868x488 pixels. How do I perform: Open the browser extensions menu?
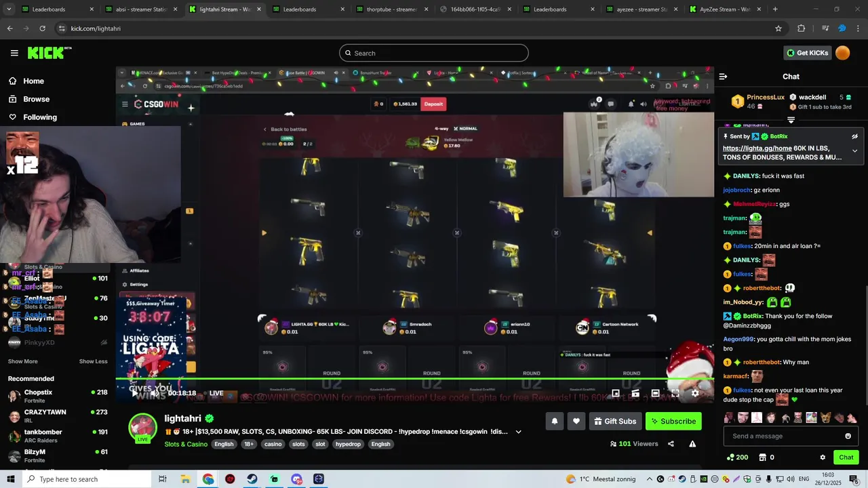coord(801,28)
